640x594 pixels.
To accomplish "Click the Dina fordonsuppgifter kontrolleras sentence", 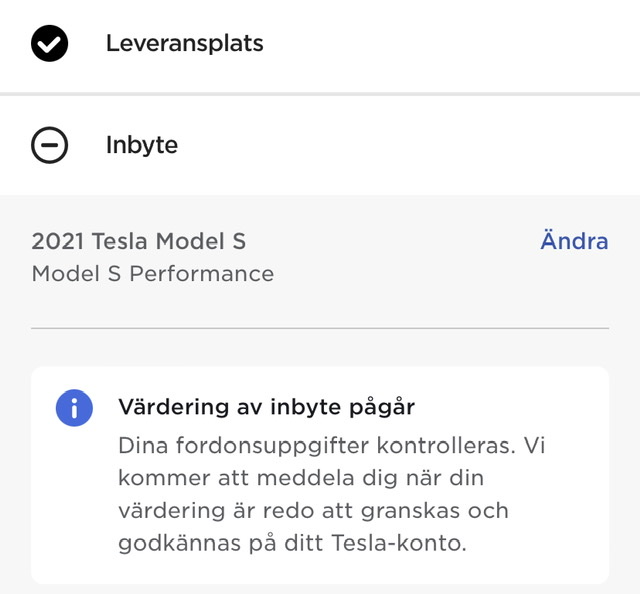I will 314,445.
